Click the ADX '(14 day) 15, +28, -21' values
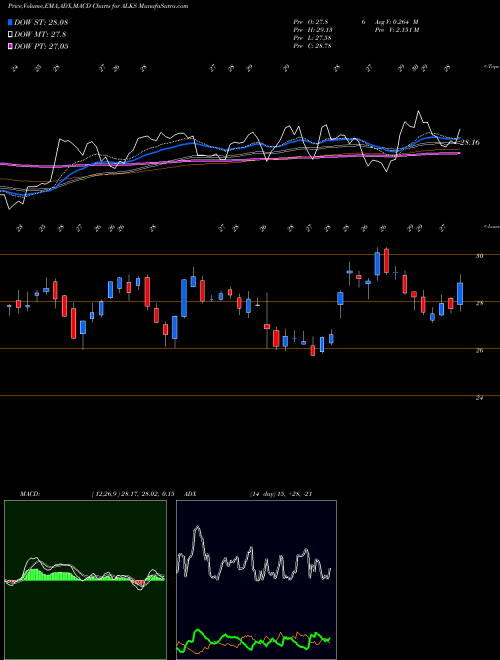Screen dimensions: 500x660 (280, 494)
